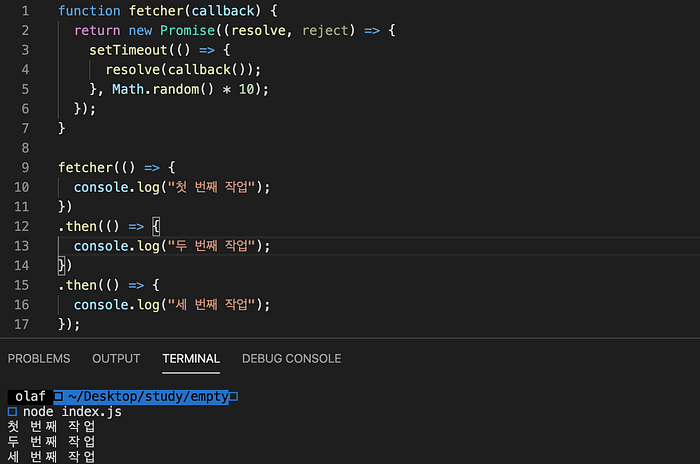Click line number 9 in the gutter
This screenshot has height=464, width=700.
pos(25,167)
